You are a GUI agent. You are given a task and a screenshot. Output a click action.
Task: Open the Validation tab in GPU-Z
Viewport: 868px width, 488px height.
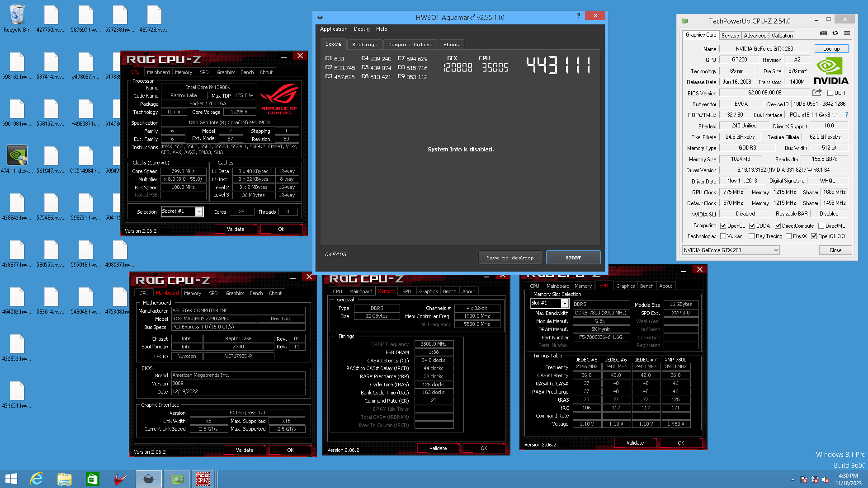pyautogui.click(x=782, y=35)
